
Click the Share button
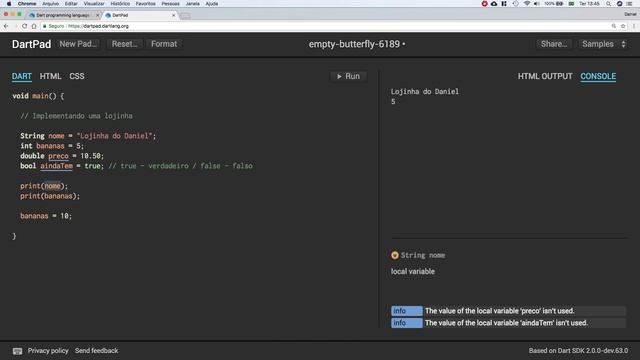(x=553, y=44)
